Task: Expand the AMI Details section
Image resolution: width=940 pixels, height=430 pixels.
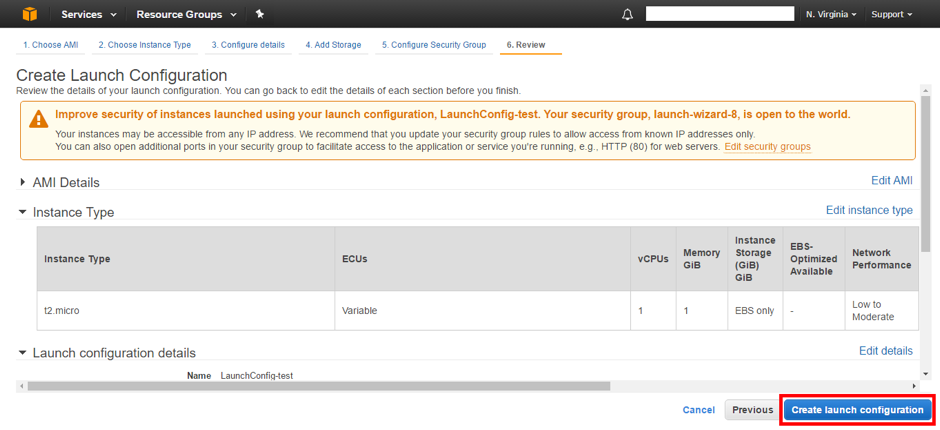Action: [23, 182]
